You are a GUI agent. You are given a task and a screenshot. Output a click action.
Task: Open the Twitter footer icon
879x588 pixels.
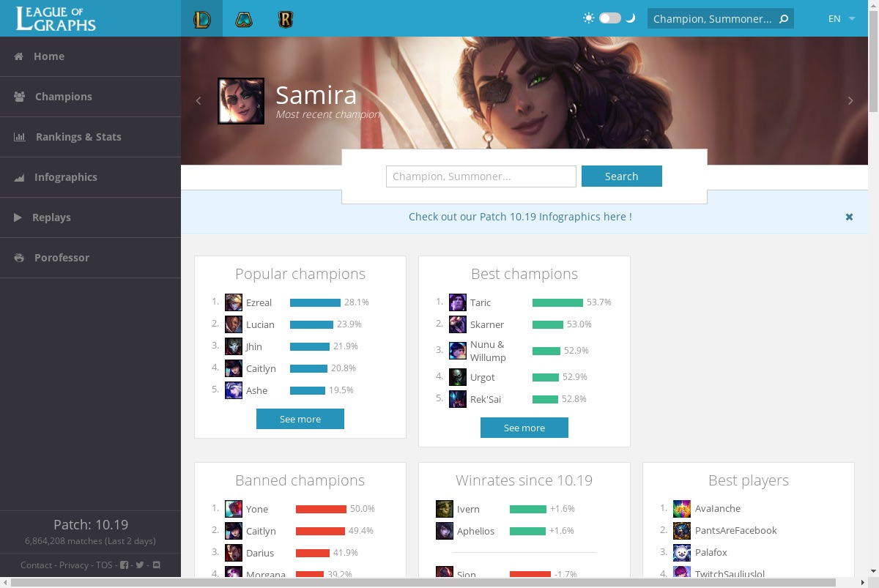(x=140, y=565)
